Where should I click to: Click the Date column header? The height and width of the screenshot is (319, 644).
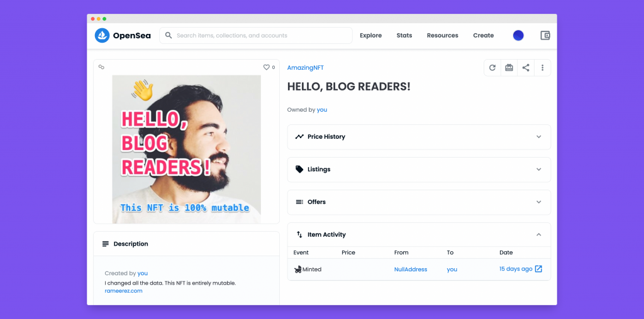tap(506, 252)
